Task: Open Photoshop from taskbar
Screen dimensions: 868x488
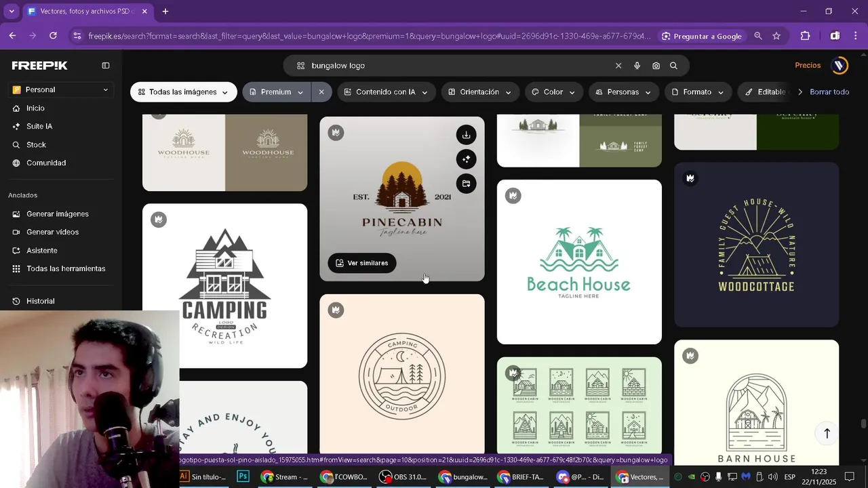Action: pyautogui.click(x=243, y=476)
